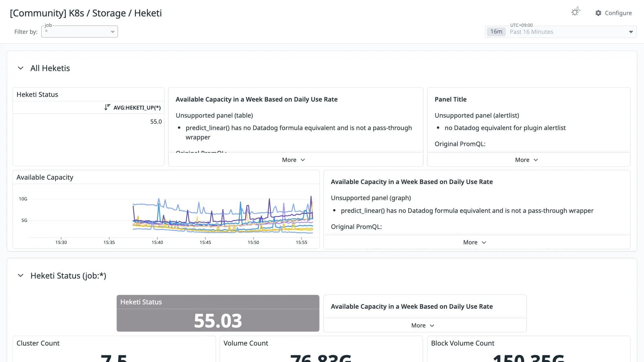Screen dimensions: 644x362
Task: Click the Volume Count panel title
Action: [x=246, y=343]
